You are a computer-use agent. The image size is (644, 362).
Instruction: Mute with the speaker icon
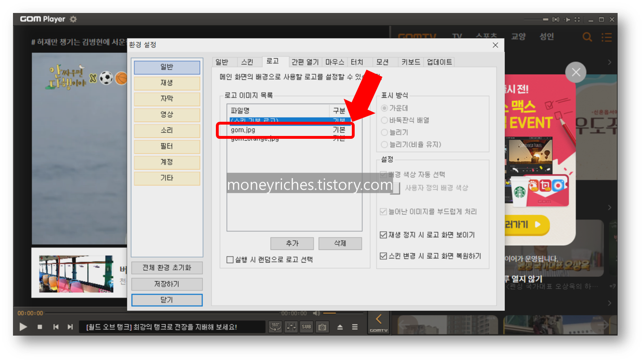point(317,313)
